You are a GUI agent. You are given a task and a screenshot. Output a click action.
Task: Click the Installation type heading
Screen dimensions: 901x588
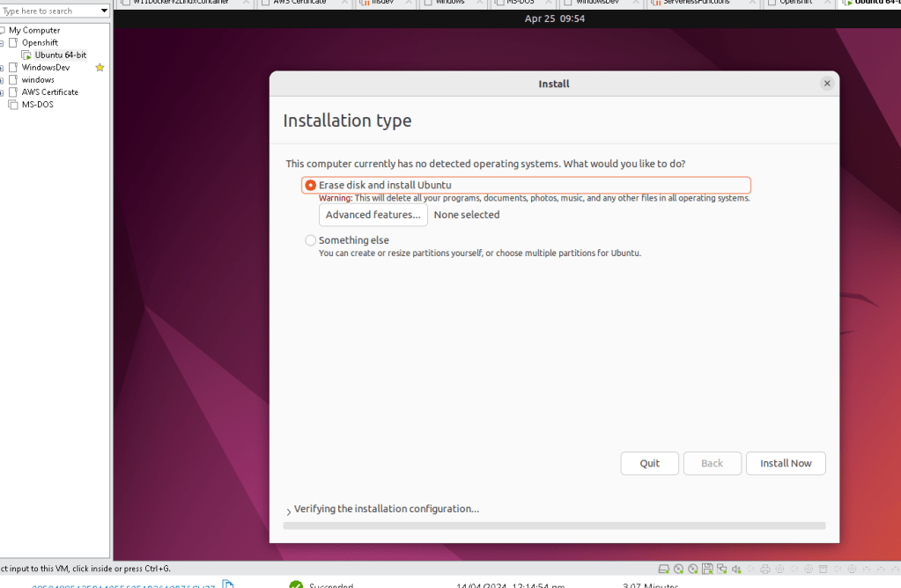coord(347,121)
